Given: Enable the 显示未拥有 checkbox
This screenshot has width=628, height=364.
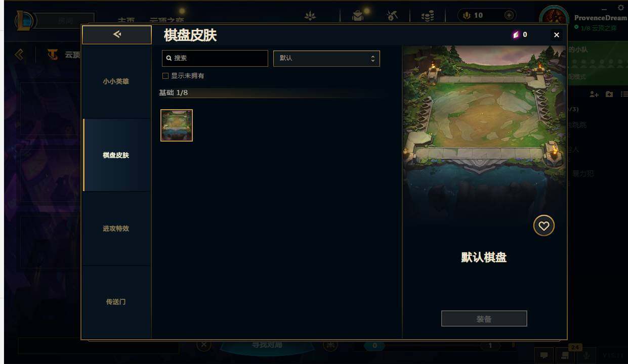Looking at the screenshot, I should click(165, 76).
